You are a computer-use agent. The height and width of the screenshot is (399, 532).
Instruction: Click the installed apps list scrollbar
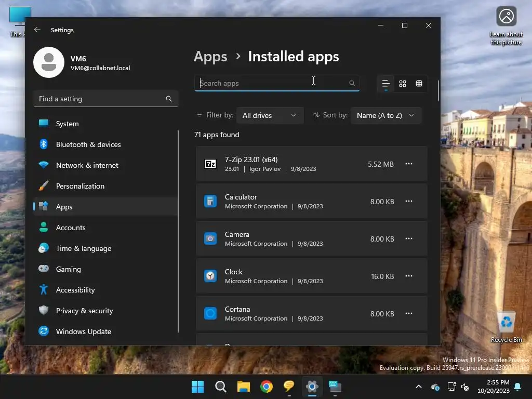click(x=438, y=90)
